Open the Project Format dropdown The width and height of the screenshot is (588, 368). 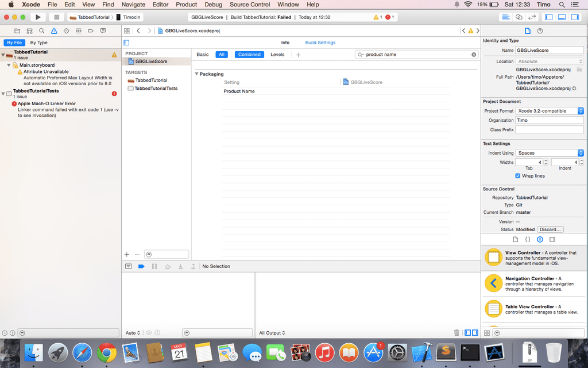550,111
